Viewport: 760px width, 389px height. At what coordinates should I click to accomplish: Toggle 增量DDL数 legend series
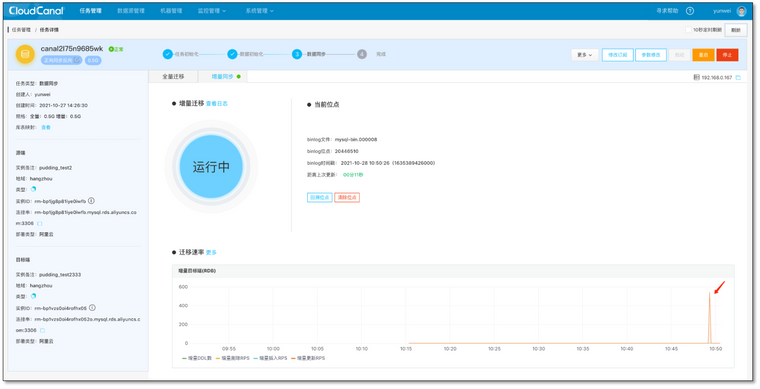pos(197,358)
